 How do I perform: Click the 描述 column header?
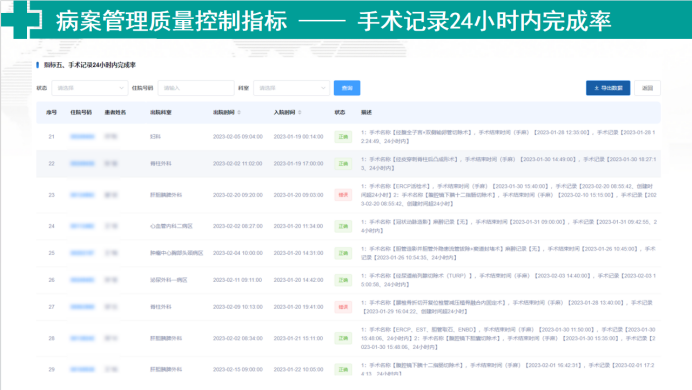coord(366,112)
